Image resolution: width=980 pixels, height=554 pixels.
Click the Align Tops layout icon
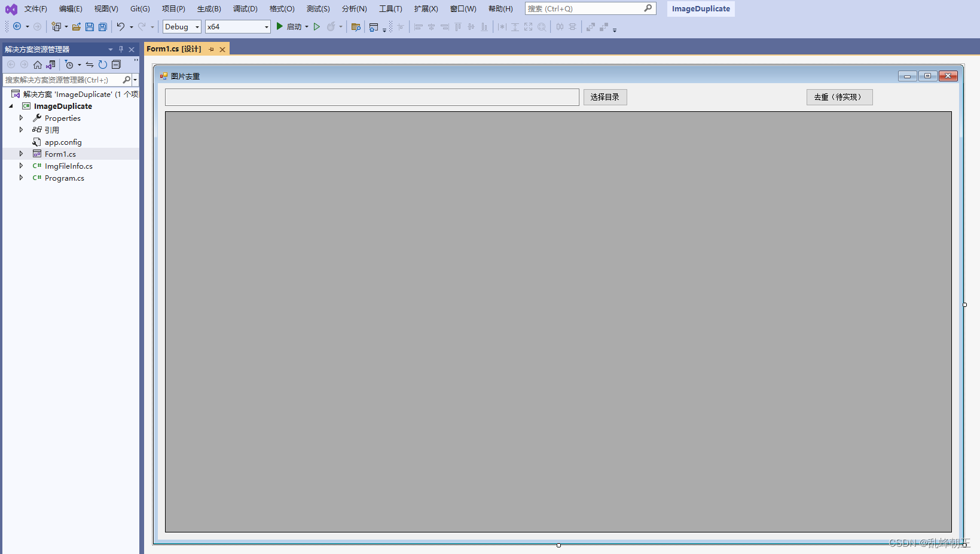(x=458, y=26)
